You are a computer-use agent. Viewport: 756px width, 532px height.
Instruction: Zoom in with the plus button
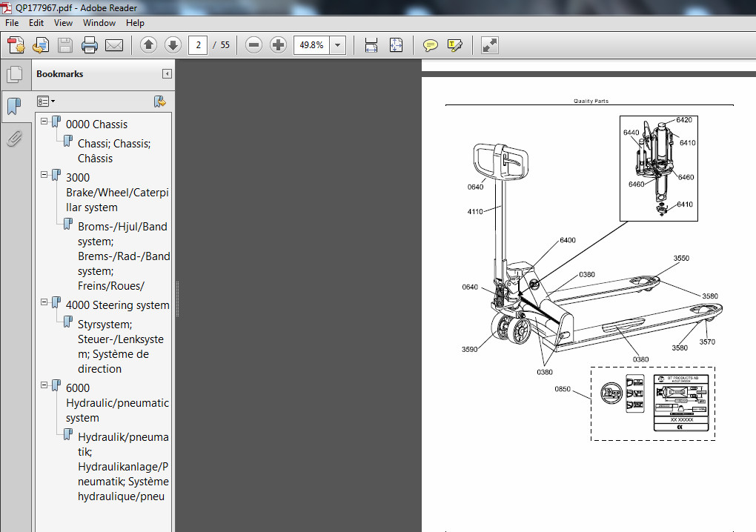278,45
